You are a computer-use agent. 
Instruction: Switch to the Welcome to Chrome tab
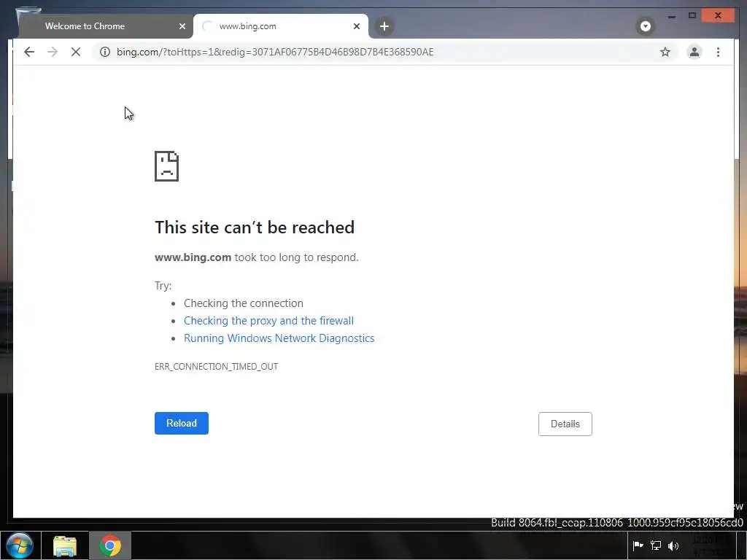point(105,26)
